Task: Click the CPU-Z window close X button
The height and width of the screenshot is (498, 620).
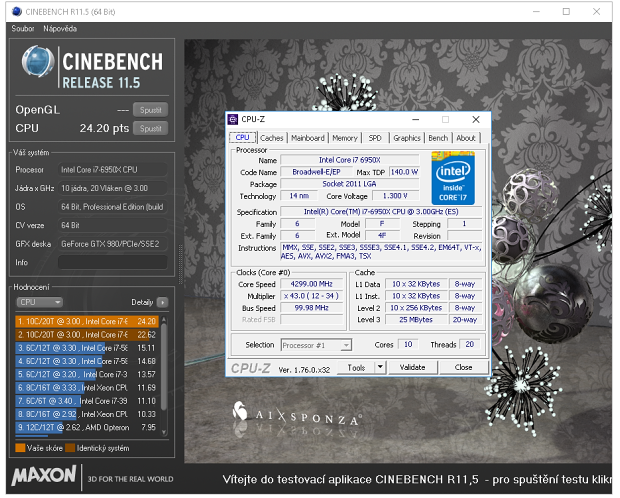Action: [x=476, y=119]
